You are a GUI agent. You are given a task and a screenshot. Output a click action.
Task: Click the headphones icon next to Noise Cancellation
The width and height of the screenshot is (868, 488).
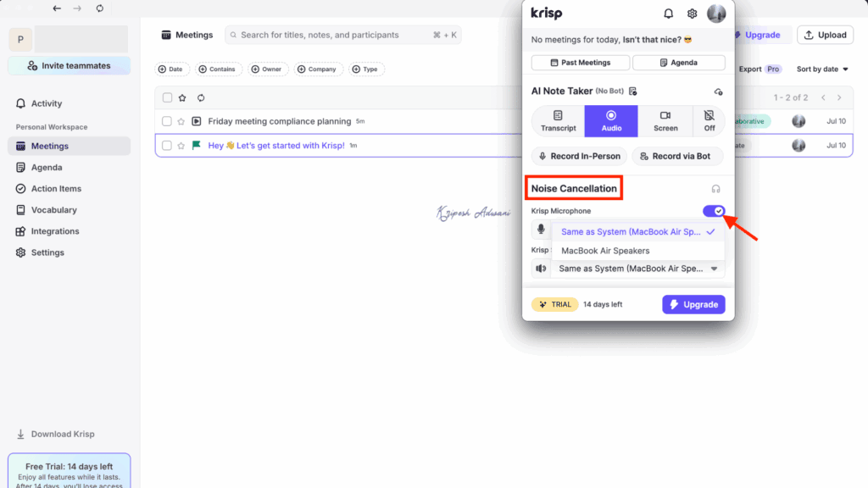tap(716, 188)
